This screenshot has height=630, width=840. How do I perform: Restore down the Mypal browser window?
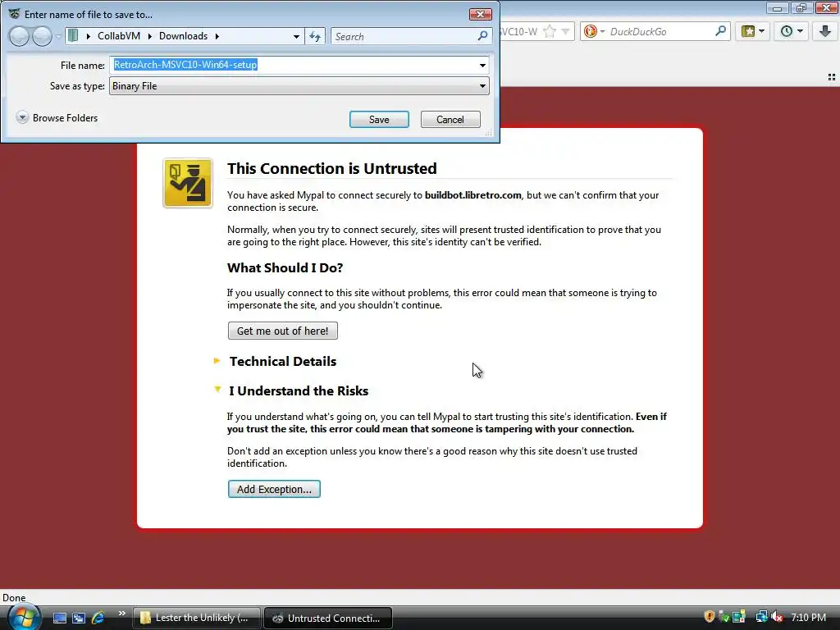click(801, 7)
